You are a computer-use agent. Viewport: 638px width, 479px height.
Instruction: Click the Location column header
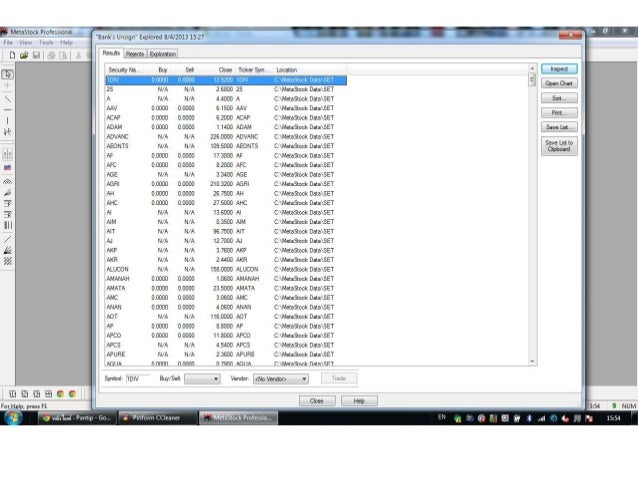pos(310,70)
